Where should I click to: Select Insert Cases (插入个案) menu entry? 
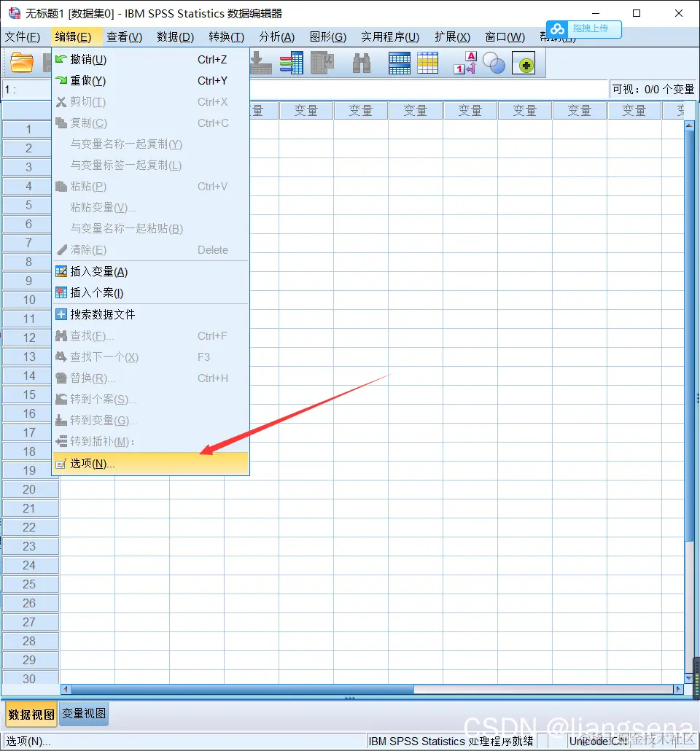point(150,292)
